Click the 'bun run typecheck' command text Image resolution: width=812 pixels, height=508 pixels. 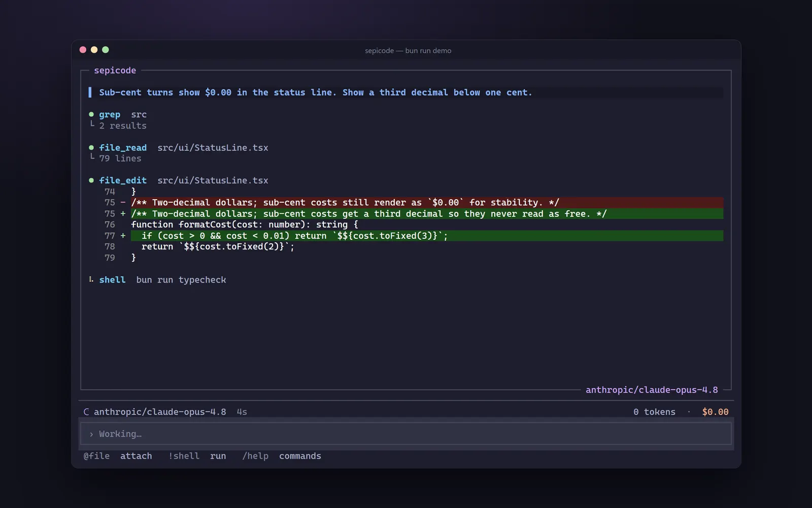click(181, 280)
